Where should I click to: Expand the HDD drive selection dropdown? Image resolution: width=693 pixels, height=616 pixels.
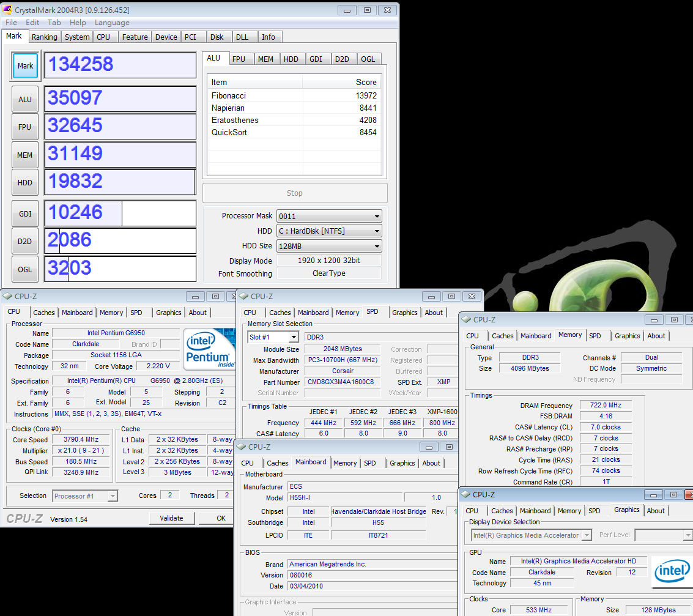coord(329,231)
